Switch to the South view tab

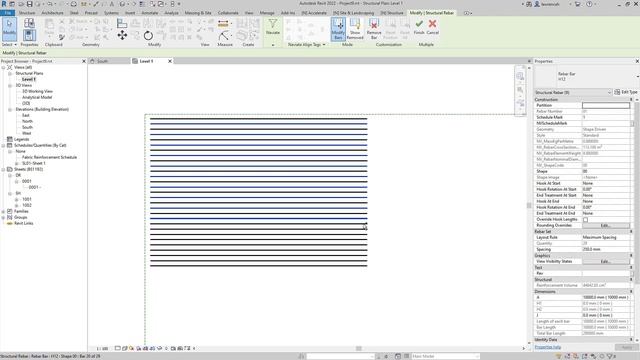click(102, 61)
